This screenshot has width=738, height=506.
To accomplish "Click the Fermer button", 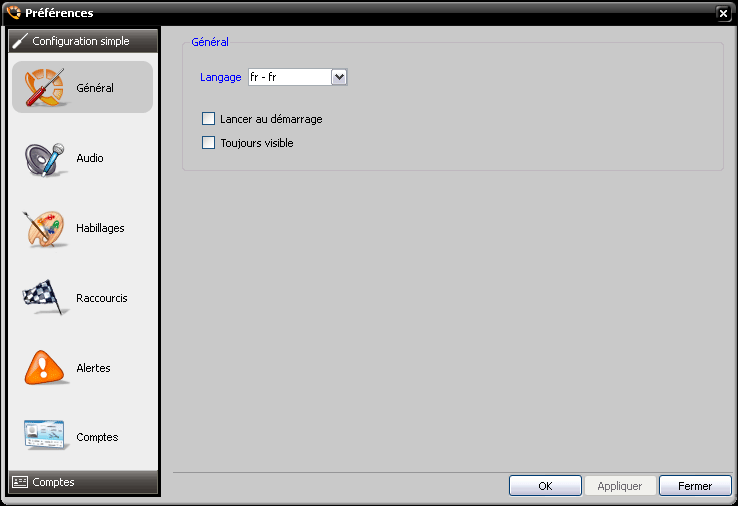I will (695, 486).
